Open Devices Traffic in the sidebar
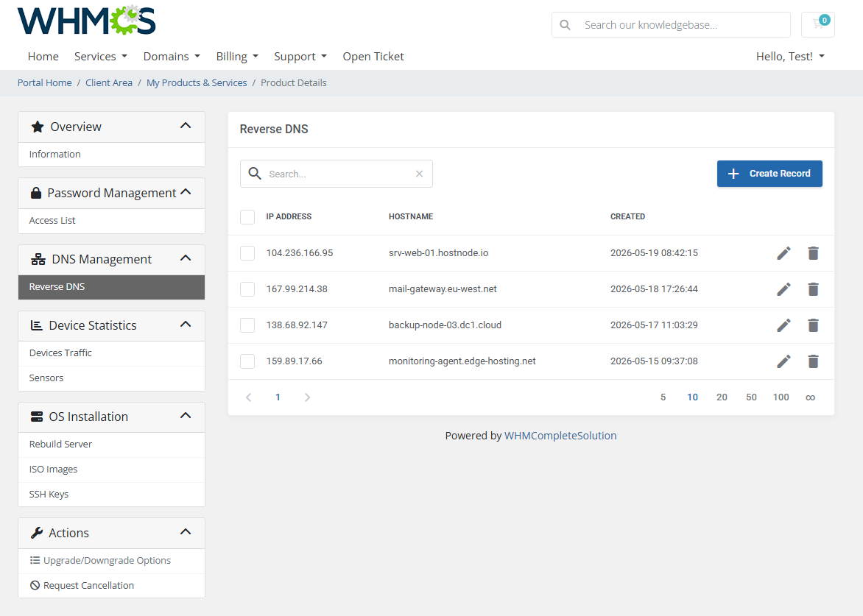 [x=112, y=353]
